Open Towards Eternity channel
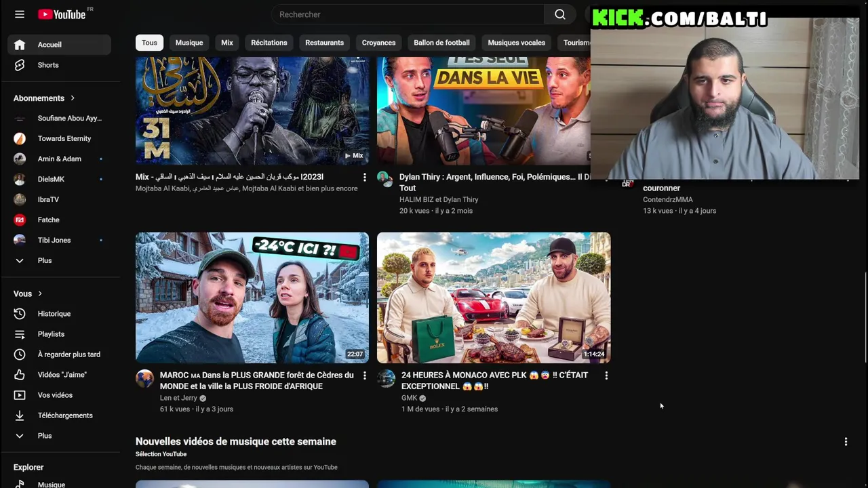 [60, 138]
